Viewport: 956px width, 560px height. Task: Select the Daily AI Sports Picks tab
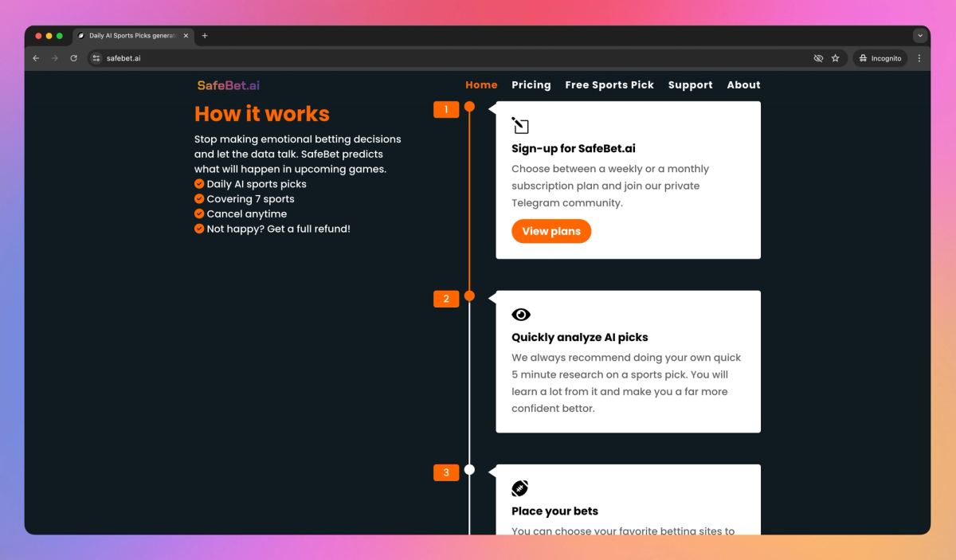(133, 36)
